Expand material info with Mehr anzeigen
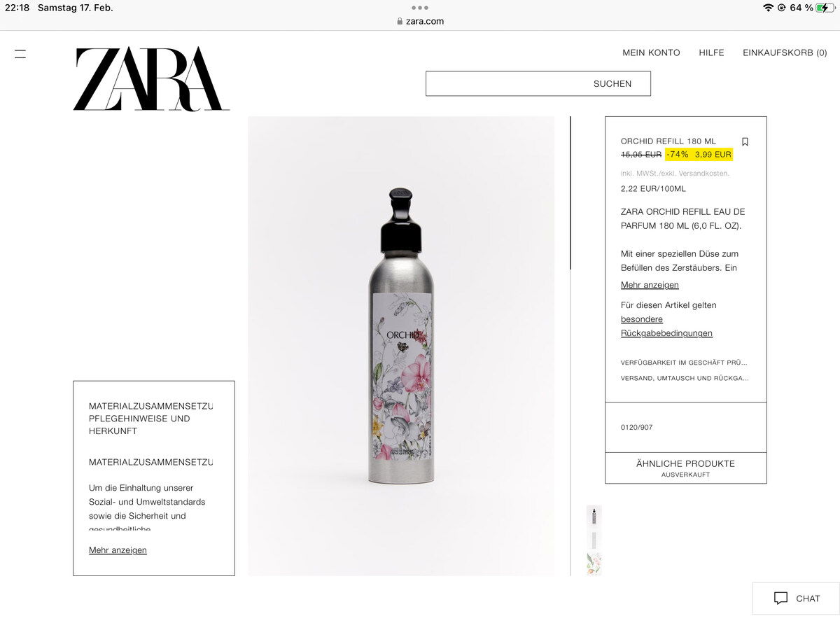 pyautogui.click(x=118, y=550)
